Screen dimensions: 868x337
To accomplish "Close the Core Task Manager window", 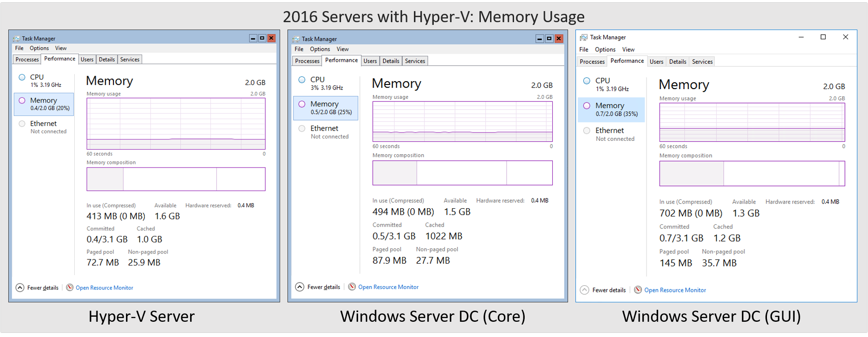I will [559, 39].
